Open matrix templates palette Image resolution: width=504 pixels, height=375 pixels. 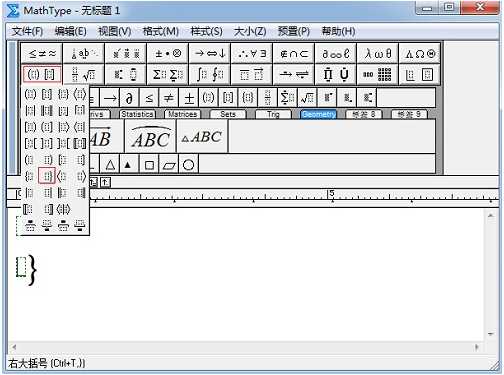click(378, 74)
